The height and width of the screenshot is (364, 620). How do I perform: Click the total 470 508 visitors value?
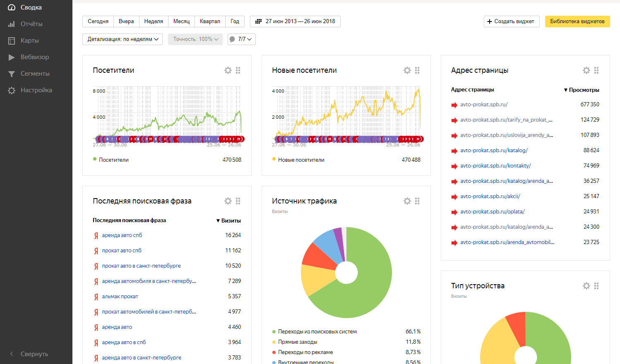click(x=232, y=160)
